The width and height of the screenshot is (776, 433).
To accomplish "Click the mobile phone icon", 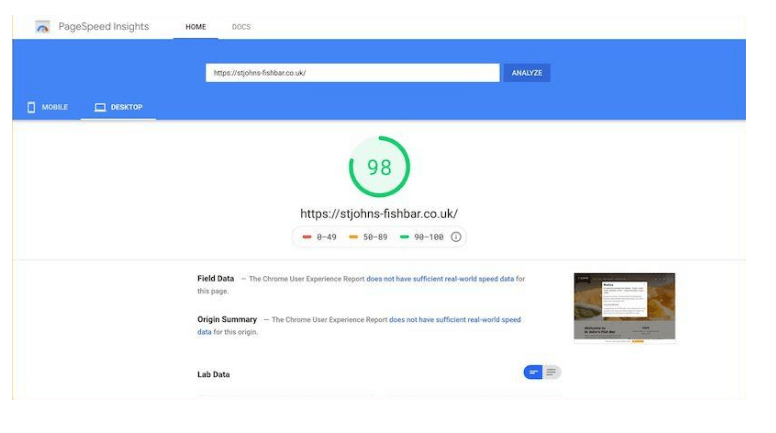I will pyautogui.click(x=31, y=107).
